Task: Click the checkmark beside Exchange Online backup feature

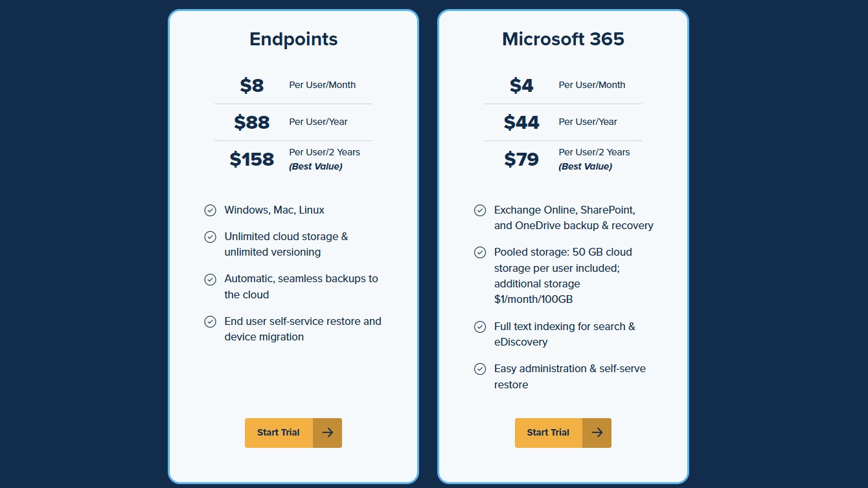Action: tap(480, 210)
